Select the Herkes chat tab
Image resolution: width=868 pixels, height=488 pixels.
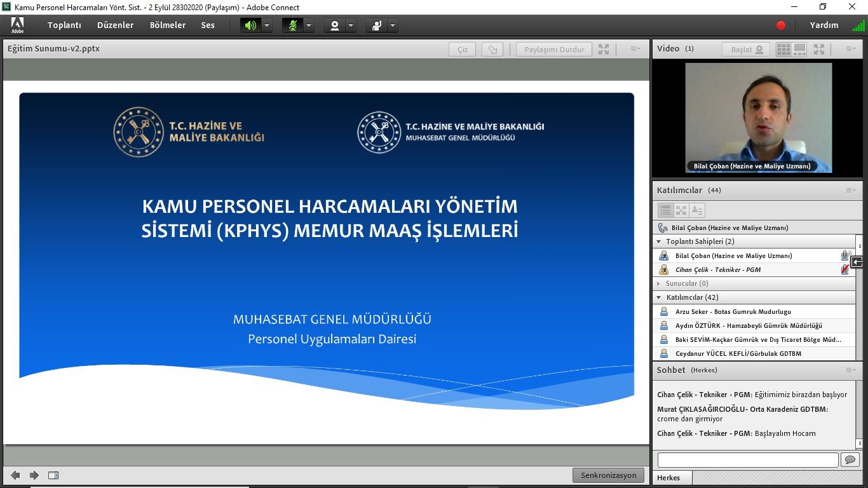coord(672,478)
